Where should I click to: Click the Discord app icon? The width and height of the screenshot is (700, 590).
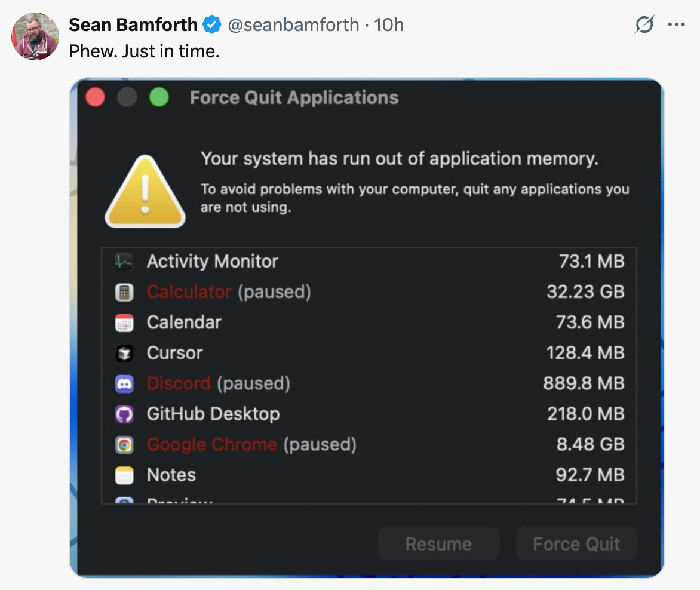click(124, 383)
